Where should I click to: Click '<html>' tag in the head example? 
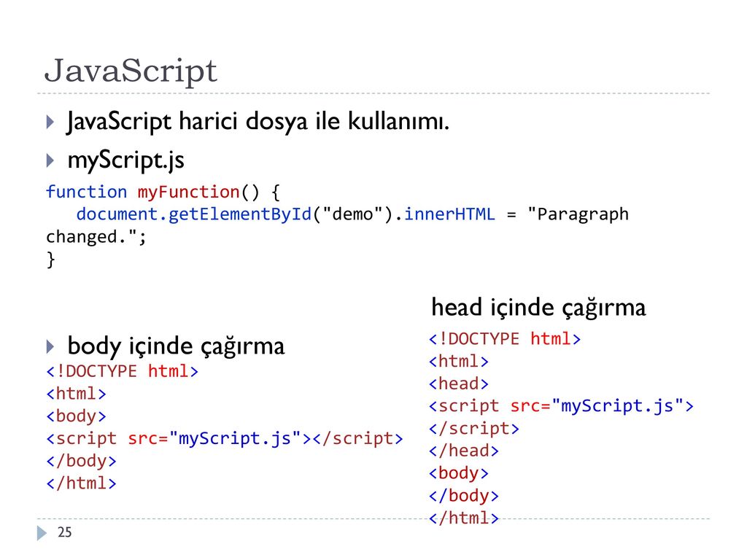click(x=458, y=362)
